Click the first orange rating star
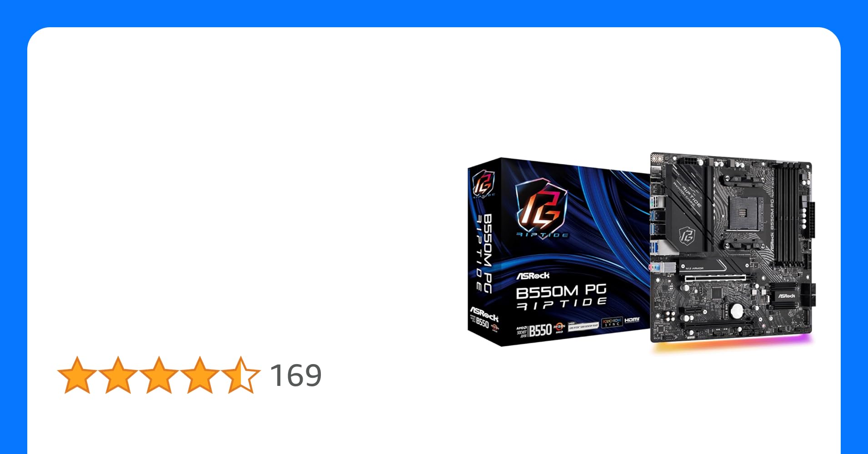The height and width of the screenshot is (454, 868). point(77,375)
